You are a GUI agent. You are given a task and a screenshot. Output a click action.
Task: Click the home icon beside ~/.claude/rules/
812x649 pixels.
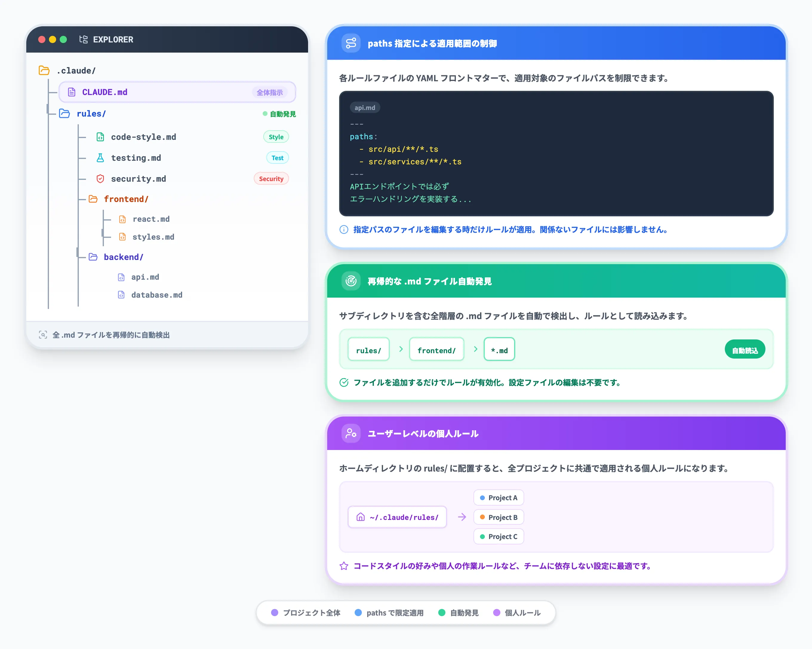point(360,517)
